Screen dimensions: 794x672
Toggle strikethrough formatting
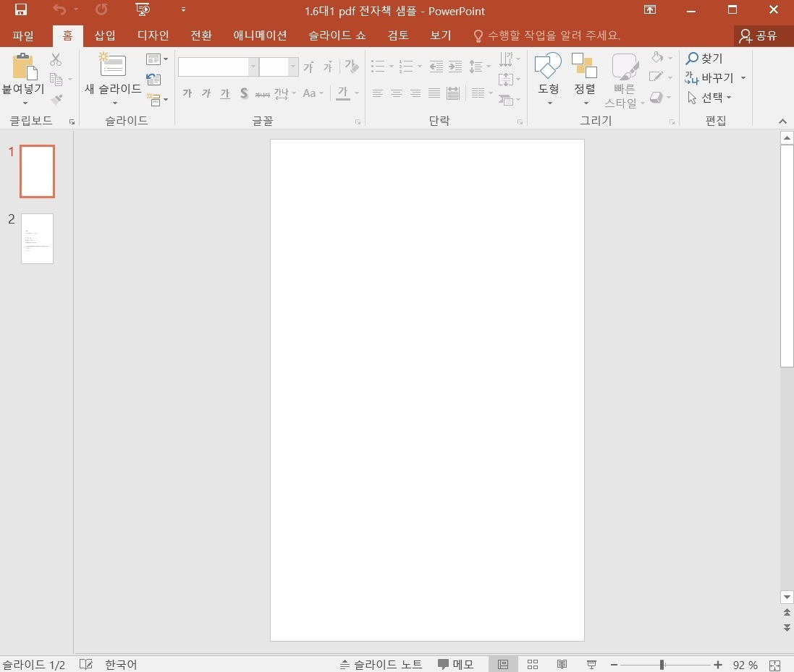click(x=262, y=94)
